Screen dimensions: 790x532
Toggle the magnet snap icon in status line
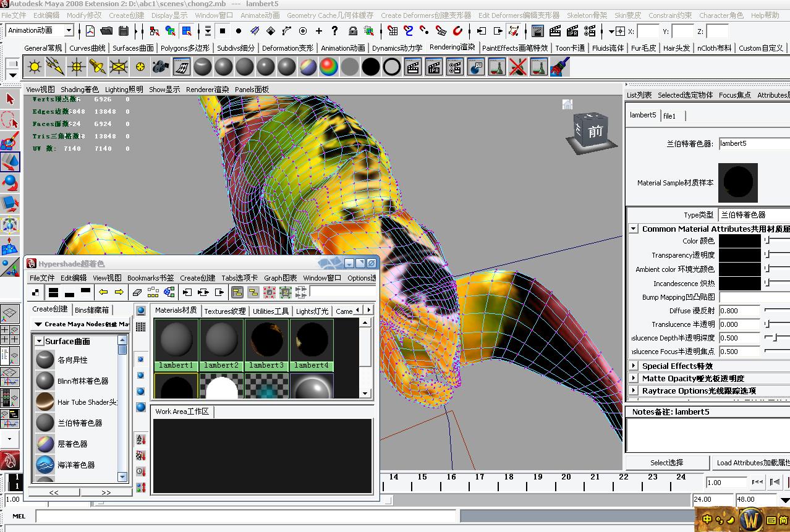point(457,31)
